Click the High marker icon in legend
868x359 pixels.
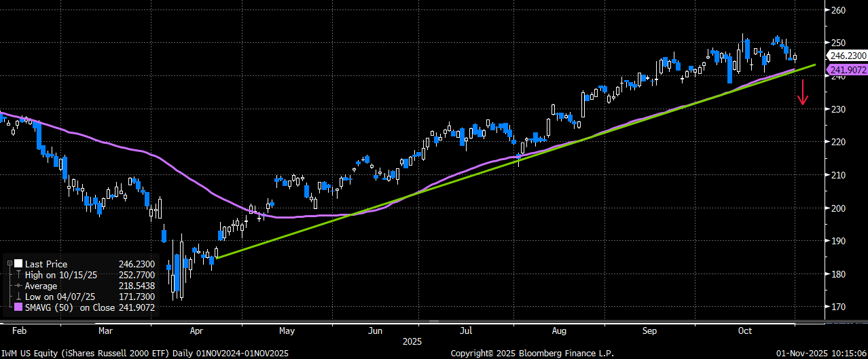tap(18, 275)
